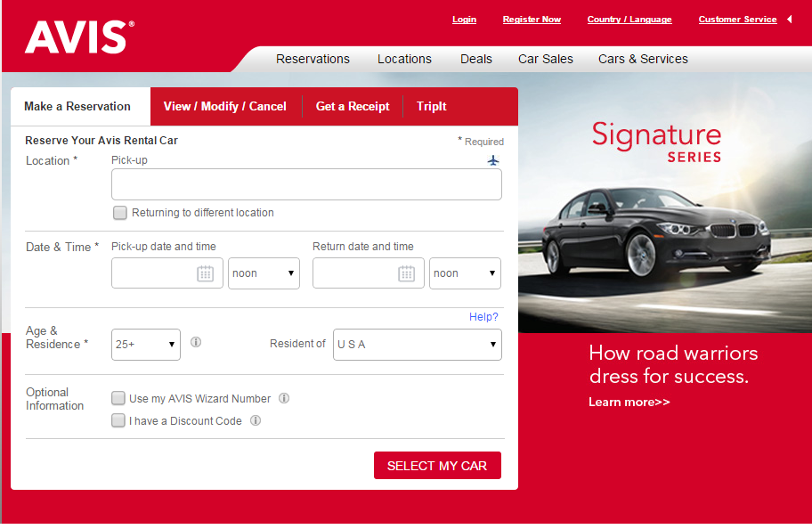The image size is (812, 529).
Task: Open the Deals menu
Action: (x=476, y=59)
